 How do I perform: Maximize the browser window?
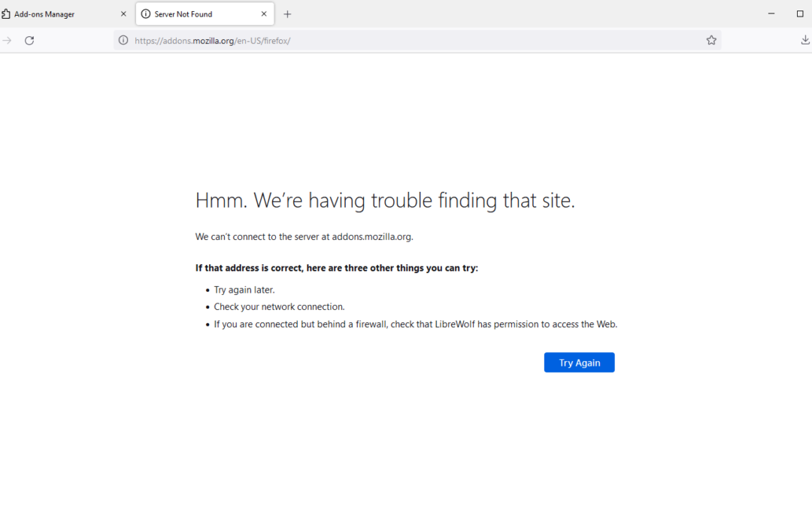click(800, 14)
